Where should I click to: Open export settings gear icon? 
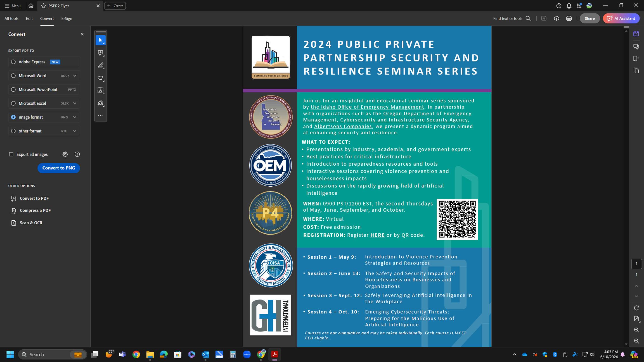65,154
